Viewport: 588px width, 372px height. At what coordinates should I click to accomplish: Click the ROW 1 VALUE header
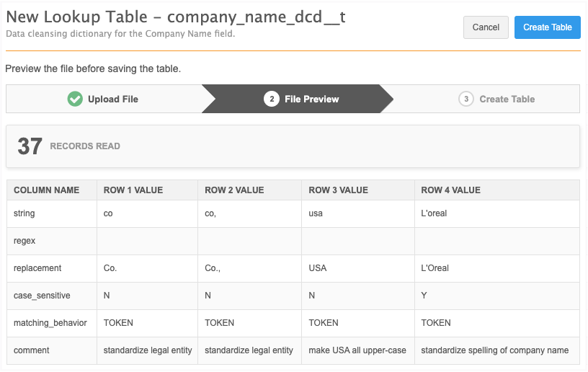(133, 190)
